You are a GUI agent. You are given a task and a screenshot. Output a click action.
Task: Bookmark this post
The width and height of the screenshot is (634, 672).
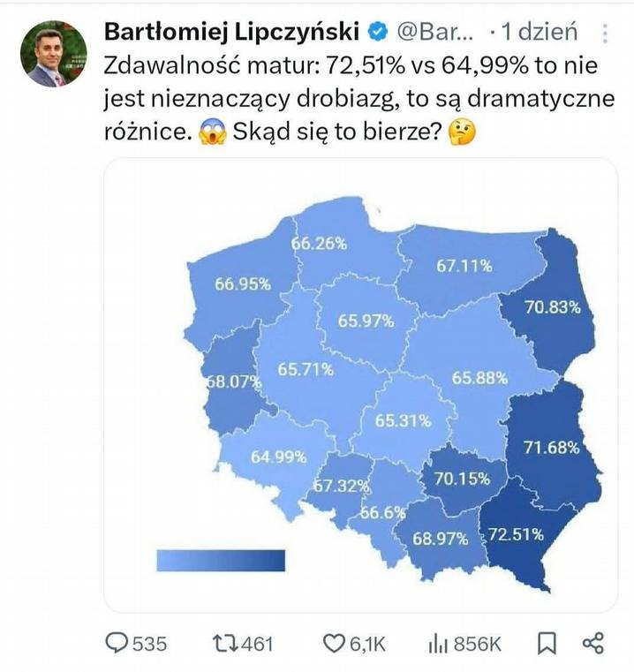pos(547,643)
